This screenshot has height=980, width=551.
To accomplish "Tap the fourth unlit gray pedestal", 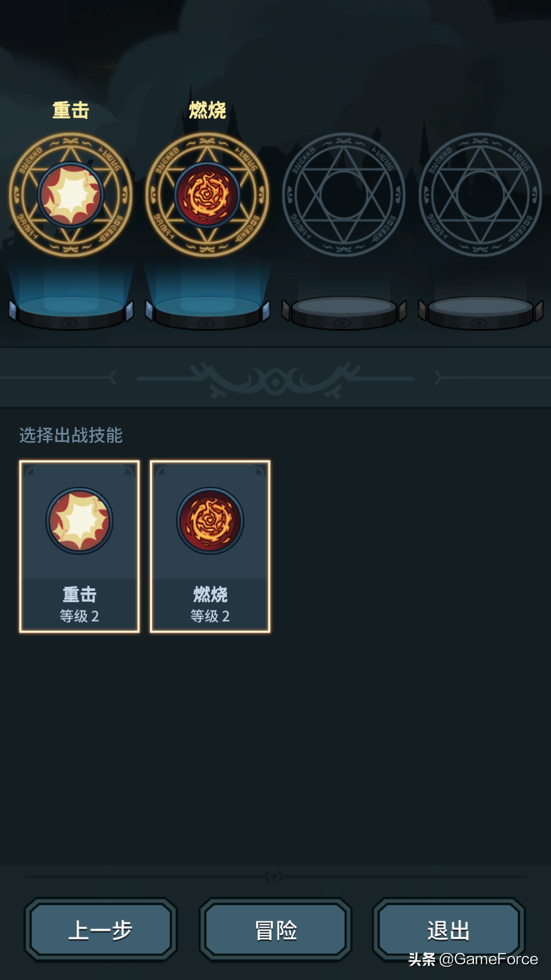I will [x=480, y=312].
